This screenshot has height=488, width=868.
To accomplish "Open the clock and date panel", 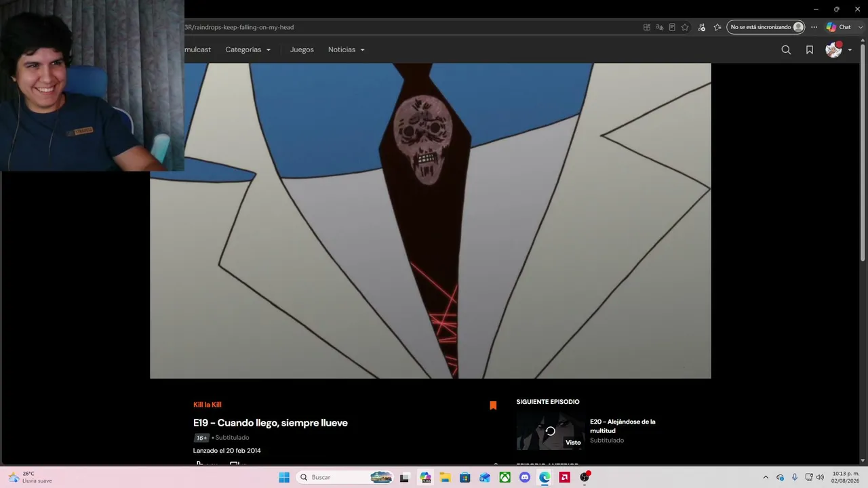I will click(x=845, y=477).
